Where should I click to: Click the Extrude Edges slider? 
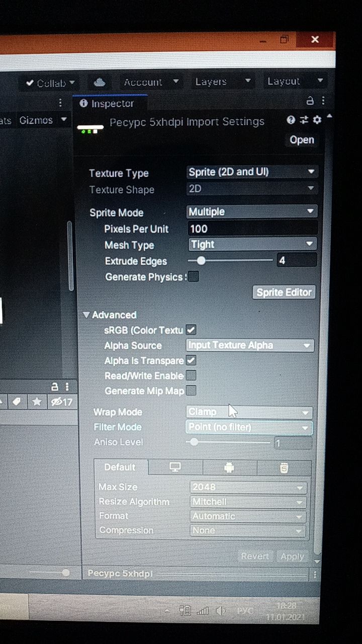point(230,260)
